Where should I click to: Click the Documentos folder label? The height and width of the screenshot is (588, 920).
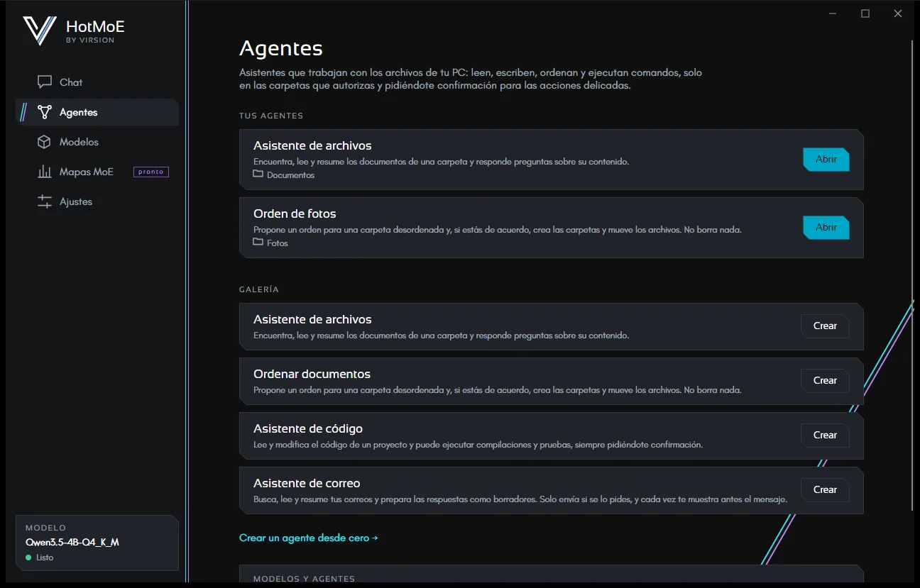point(290,174)
